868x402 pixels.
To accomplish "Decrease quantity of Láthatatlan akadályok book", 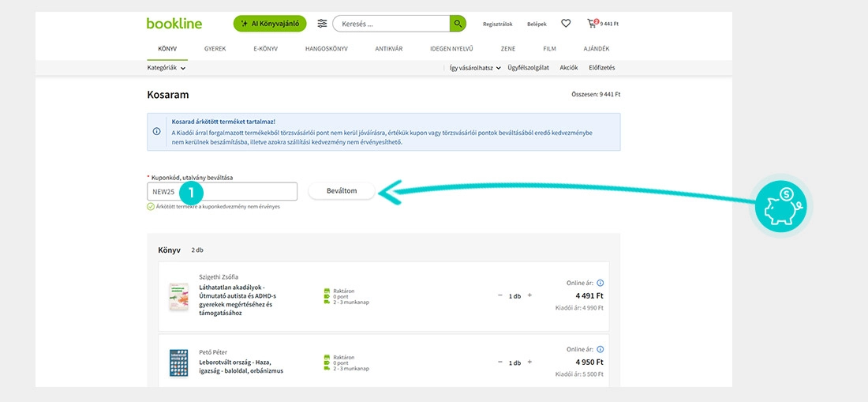I will (500, 295).
